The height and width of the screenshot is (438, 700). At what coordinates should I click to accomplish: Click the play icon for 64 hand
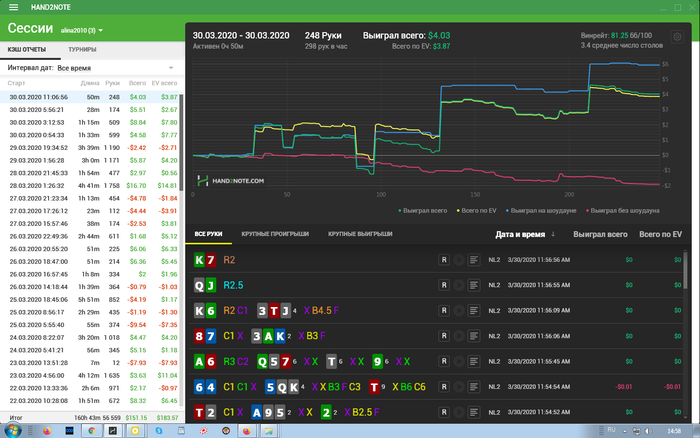click(458, 387)
